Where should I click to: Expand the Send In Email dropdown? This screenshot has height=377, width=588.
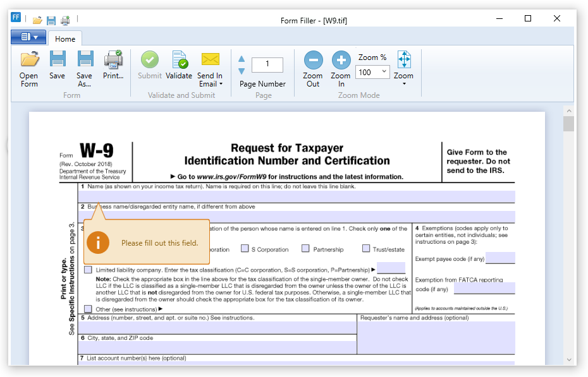tap(221, 84)
